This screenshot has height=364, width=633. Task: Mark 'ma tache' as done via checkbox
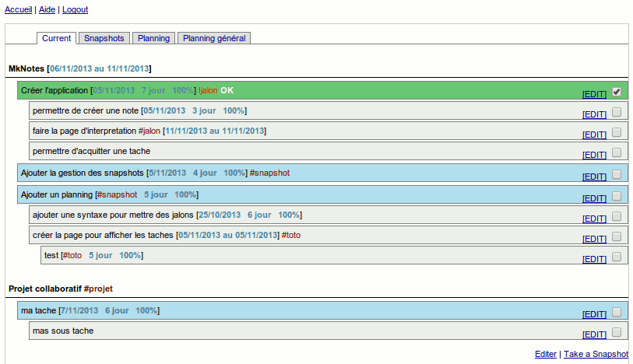(x=617, y=312)
